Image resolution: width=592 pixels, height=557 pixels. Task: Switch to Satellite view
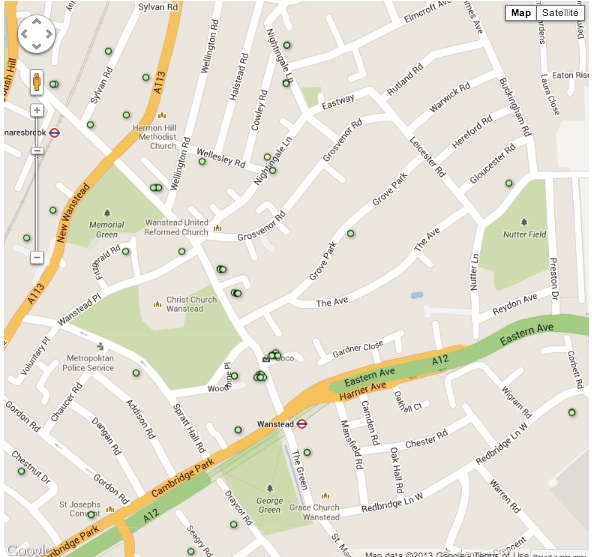click(560, 13)
